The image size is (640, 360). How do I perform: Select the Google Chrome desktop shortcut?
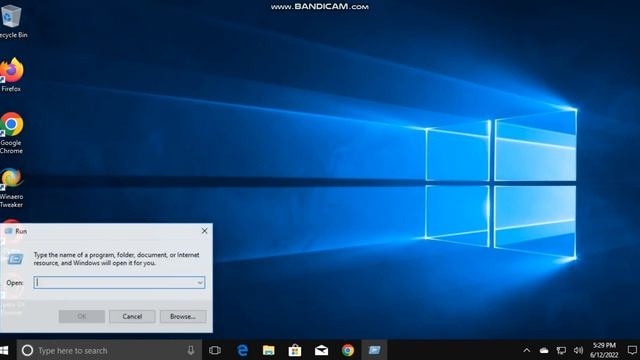(11, 133)
